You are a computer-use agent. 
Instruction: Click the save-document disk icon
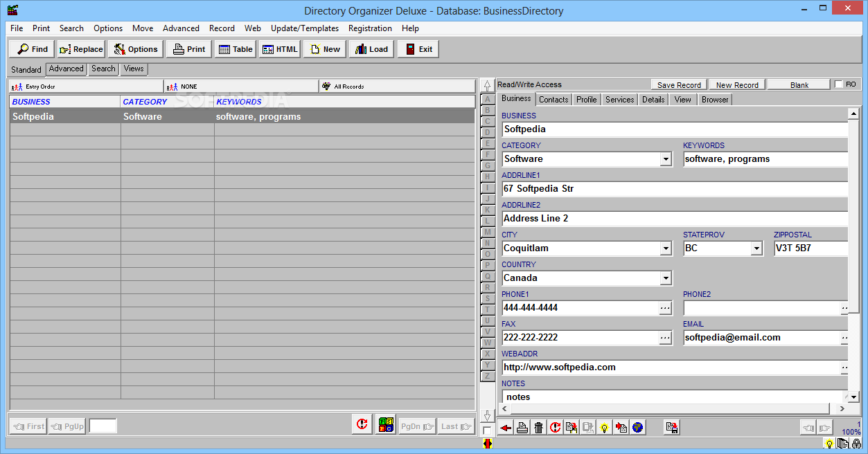click(671, 428)
